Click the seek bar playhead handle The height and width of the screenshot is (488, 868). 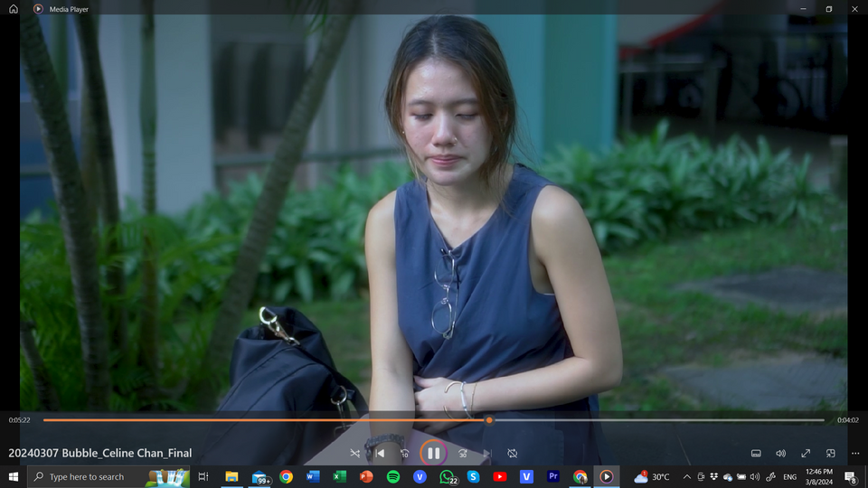click(x=489, y=420)
